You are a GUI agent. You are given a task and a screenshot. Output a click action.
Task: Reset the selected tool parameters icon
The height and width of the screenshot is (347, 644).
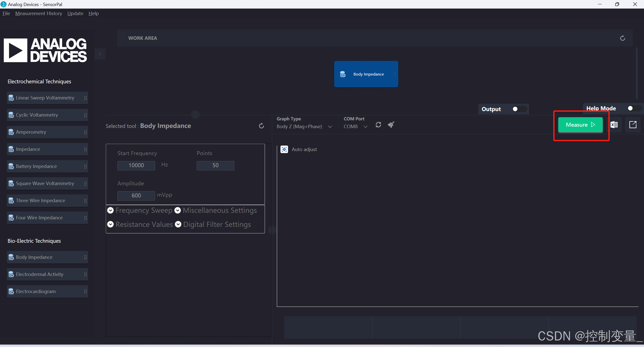[x=261, y=126]
